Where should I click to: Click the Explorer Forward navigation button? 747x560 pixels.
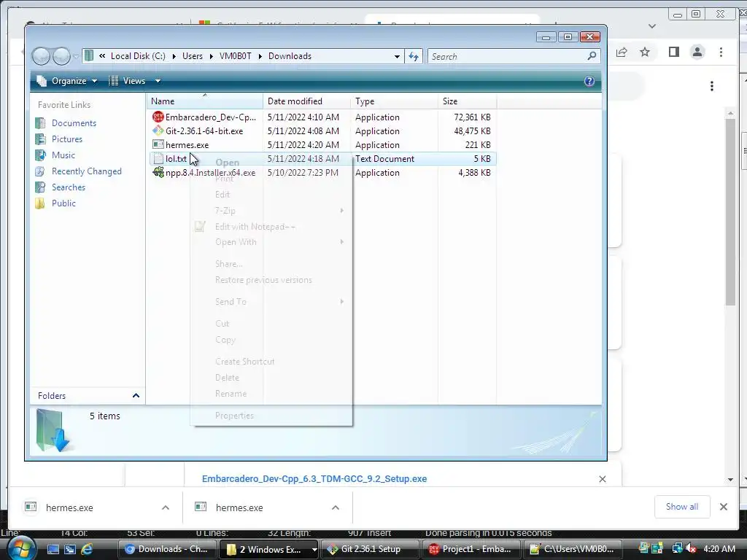61,56
